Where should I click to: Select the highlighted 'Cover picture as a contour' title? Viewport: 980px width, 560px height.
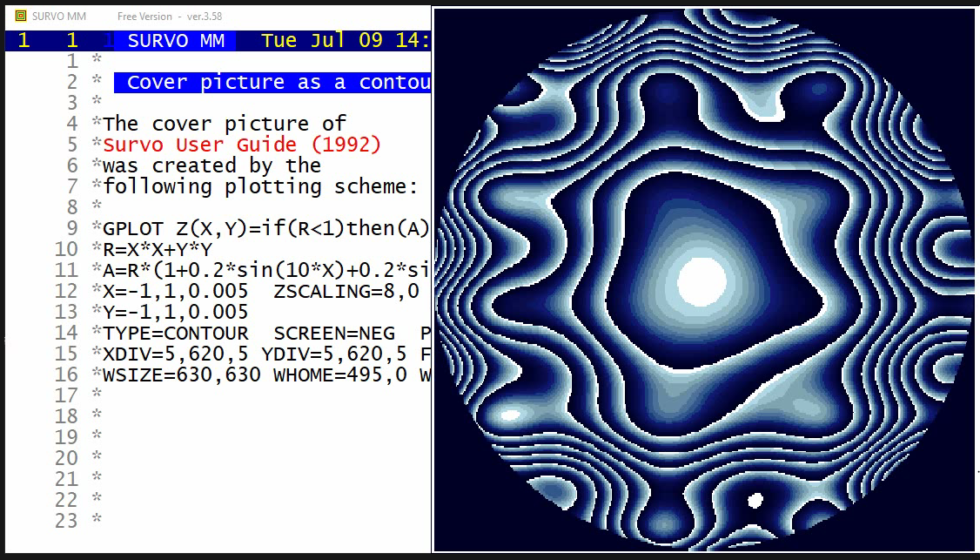point(272,83)
